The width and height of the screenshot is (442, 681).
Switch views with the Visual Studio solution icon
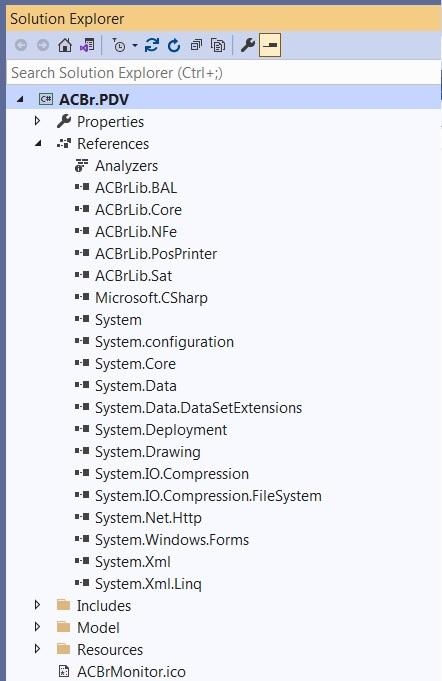(x=87, y=45)
